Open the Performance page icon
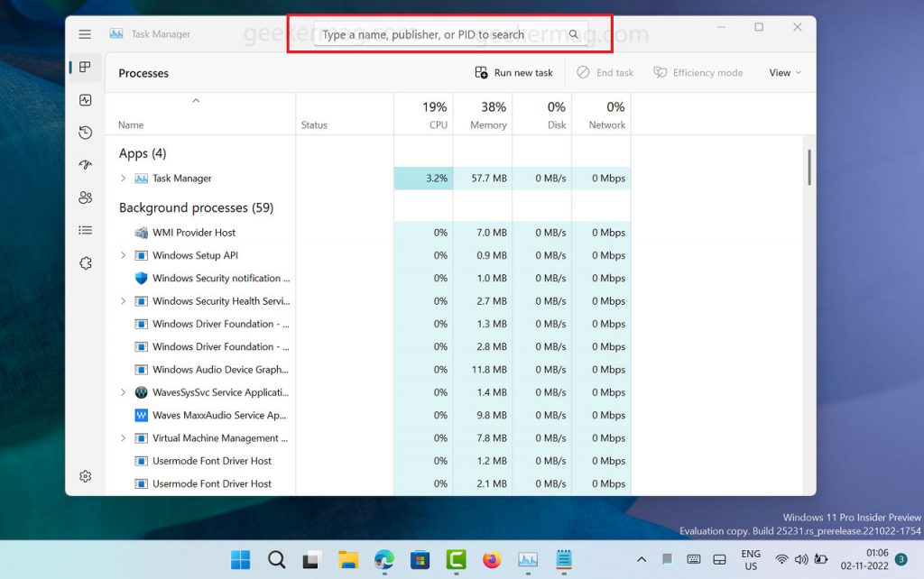Viewport: 924px width, 579px height. 86,100
